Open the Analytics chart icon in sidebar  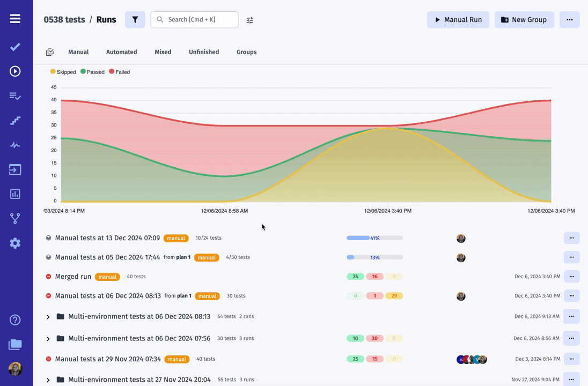(x=15, y=194)
